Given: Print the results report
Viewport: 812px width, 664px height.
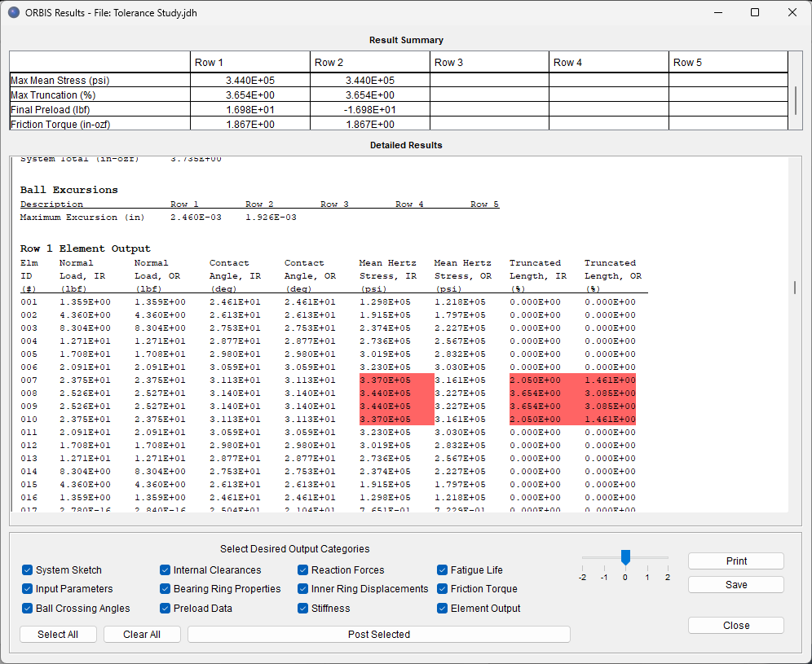Looking at the screenshot, I should point(735,561).
